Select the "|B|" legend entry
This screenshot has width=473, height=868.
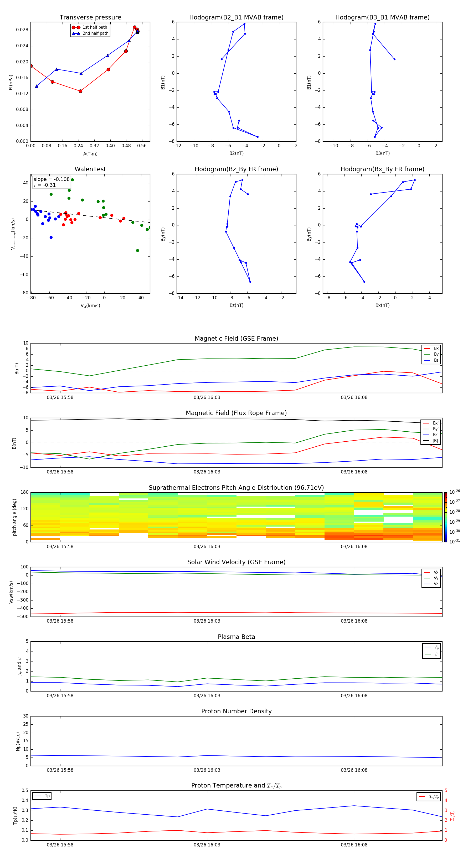[431, 441]
